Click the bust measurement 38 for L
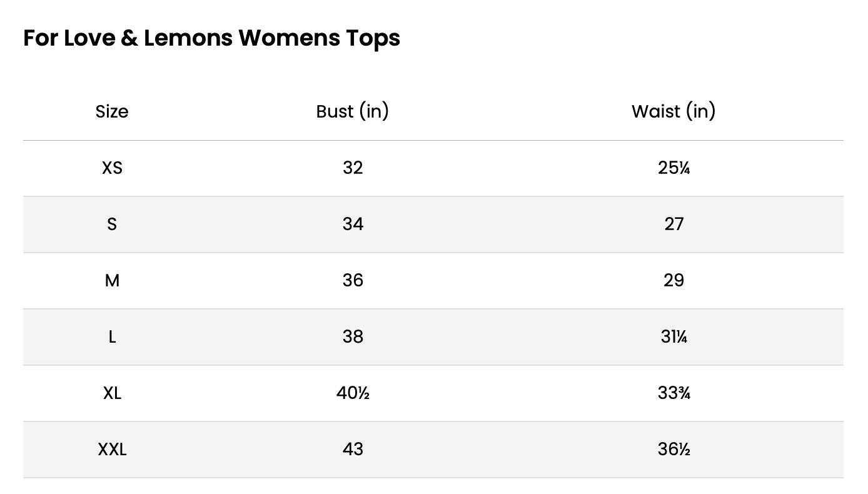 click(353, 336)
